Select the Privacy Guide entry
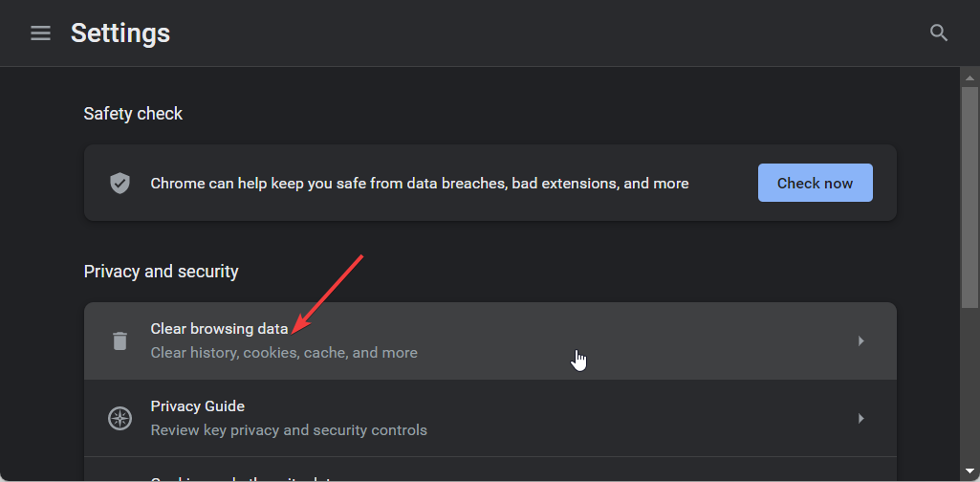This screenshot has height=482, width=980. coord(198,406)
